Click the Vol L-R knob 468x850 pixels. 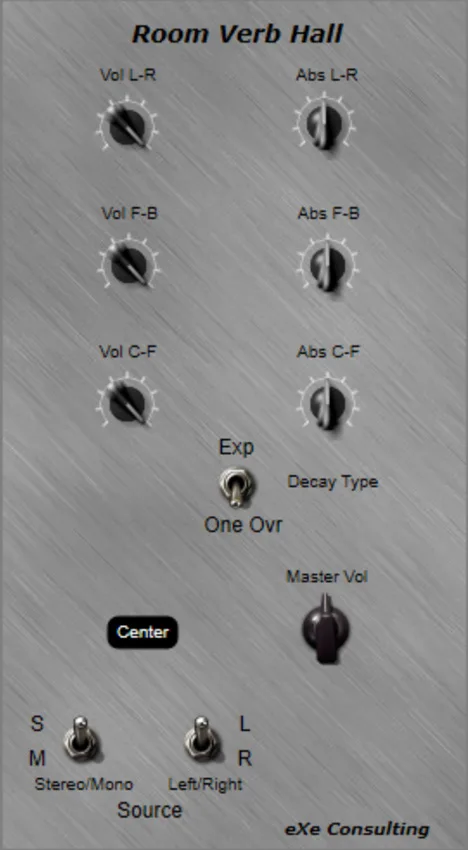click(x=127, y=125)
